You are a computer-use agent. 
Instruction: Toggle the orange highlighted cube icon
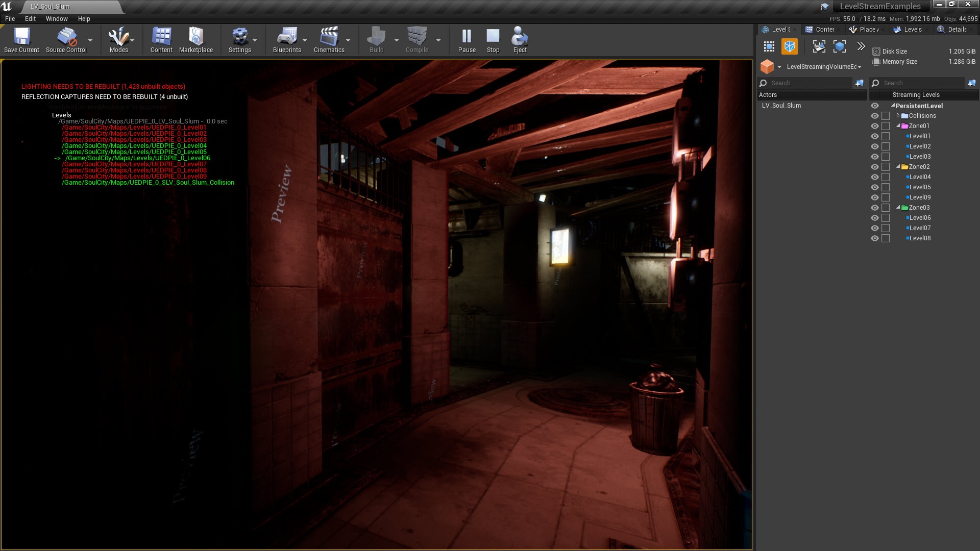coord(790,47)
